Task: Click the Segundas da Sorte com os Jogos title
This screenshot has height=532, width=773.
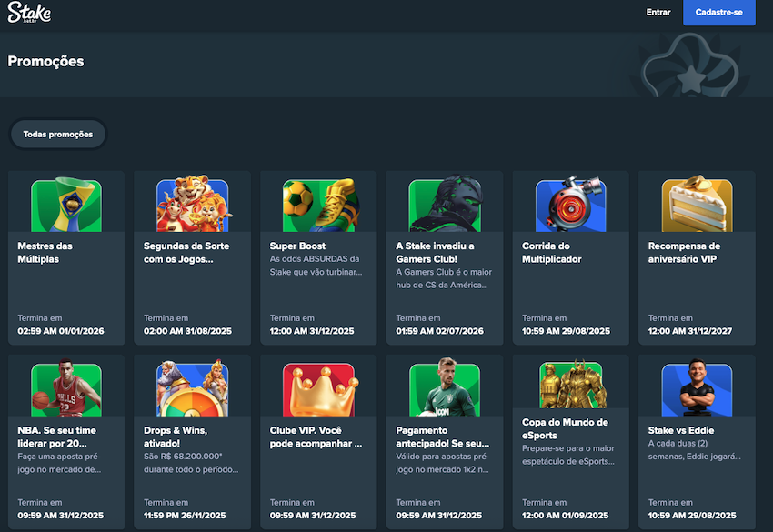Action: click(x=186, y=253)
